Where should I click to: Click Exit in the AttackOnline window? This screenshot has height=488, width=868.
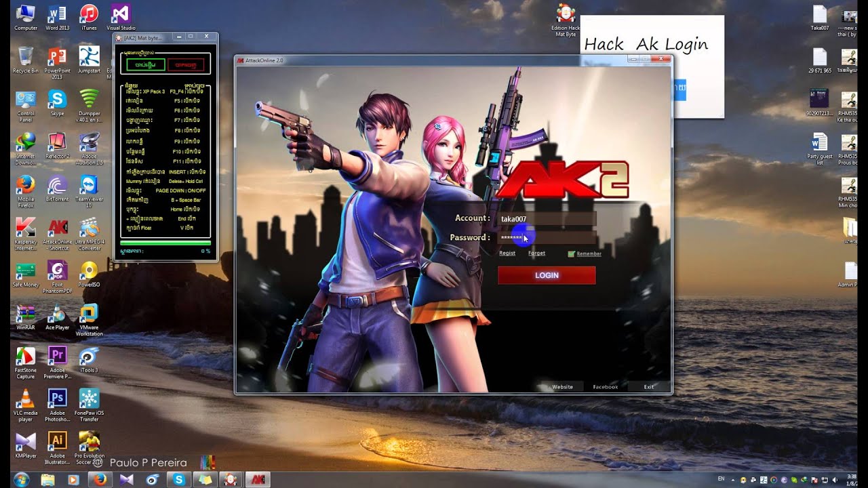click(649, 387)
